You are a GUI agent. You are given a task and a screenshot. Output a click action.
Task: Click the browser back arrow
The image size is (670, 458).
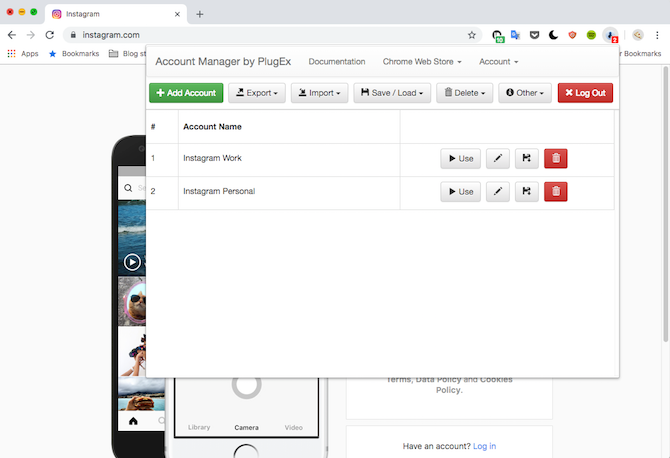tap(12, 35)
